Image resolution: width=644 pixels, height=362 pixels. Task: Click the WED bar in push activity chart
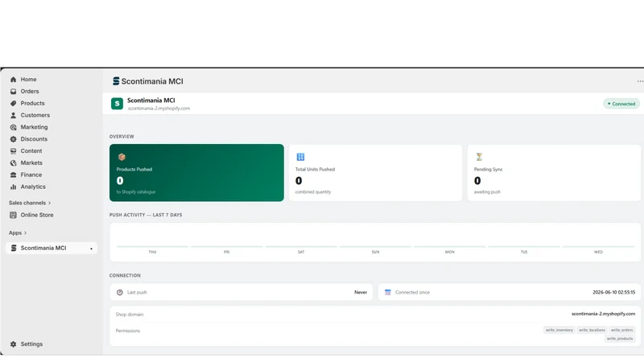(x=598, y=247)
